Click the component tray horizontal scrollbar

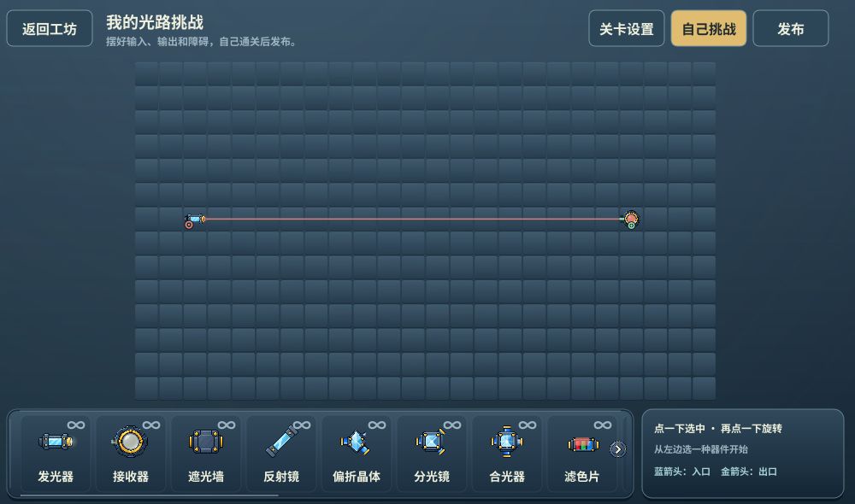pyautogui.click(x=150, y=495)
